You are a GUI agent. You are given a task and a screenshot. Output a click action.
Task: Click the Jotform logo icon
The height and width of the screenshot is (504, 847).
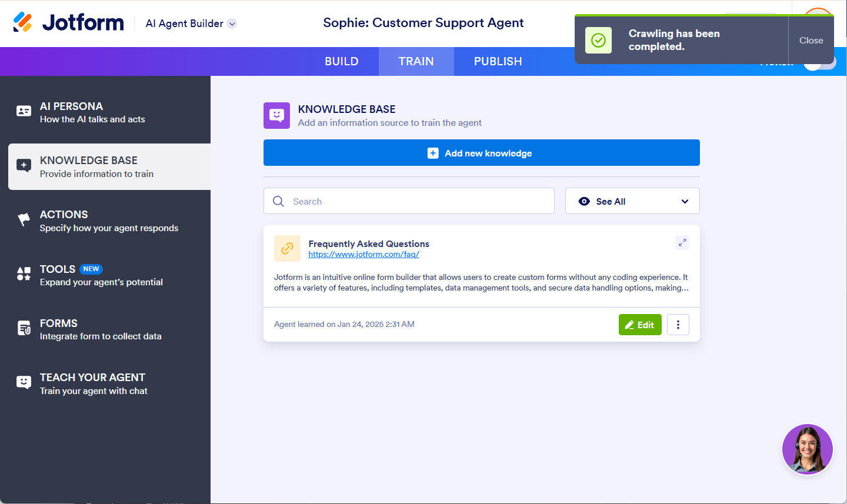point(23,22)
